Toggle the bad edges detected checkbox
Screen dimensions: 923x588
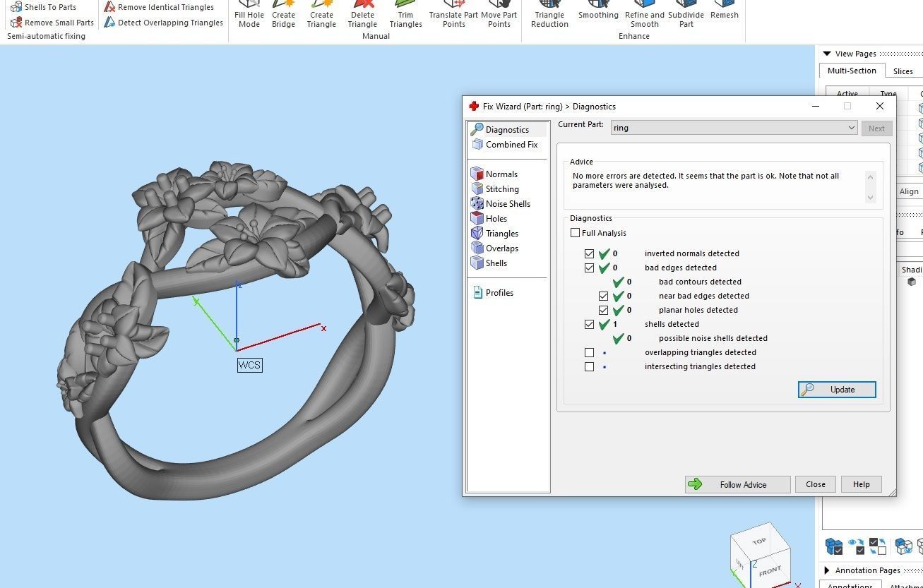tap(590, 268)
